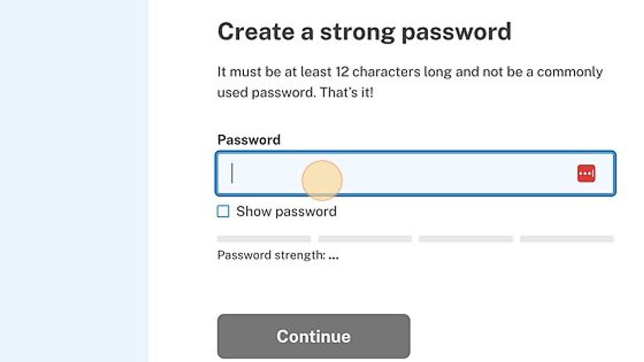Click the last strength meter bar

pos(567,238)
